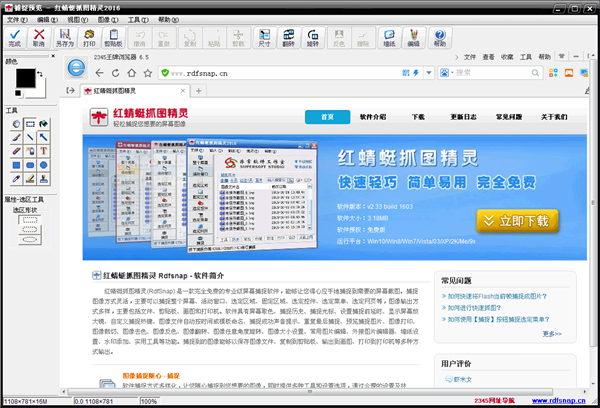
Task: Print the capture with the 打印 icon
Action: click(x=89, y=39)
